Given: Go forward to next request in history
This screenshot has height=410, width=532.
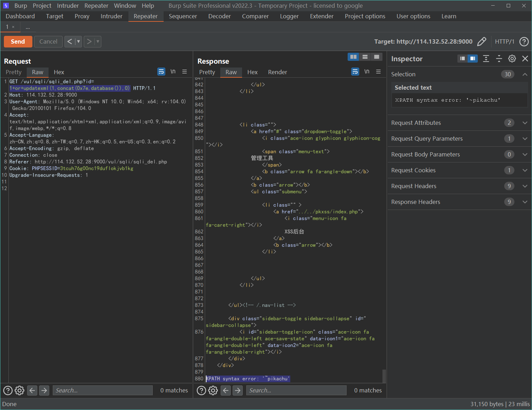Looking at the screenshot, I should click(x=89, y=41).
